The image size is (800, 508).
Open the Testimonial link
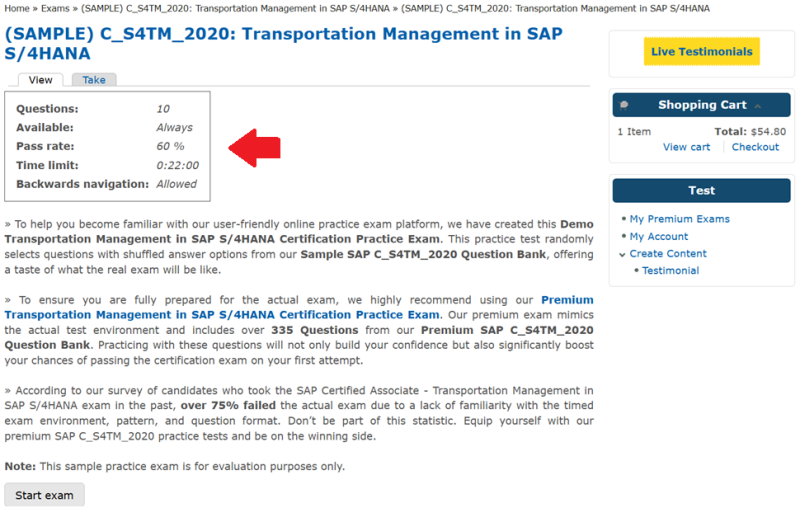(x=670, y=271)
